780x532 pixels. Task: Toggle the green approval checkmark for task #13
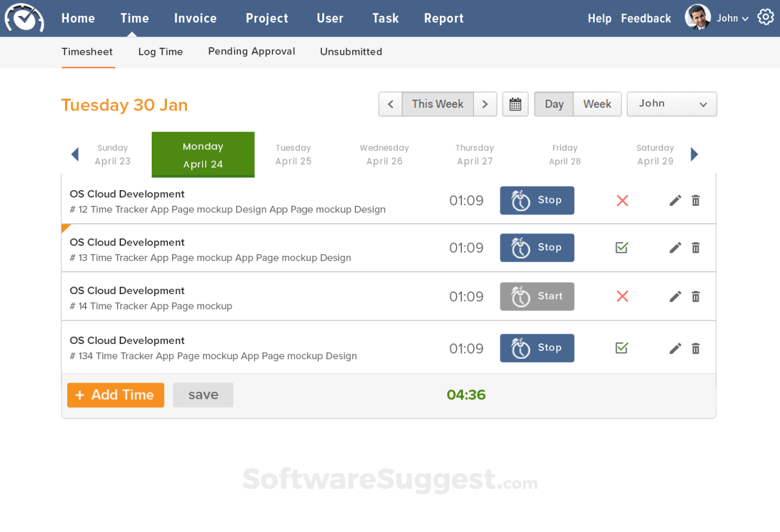click(x=621, y=248)
